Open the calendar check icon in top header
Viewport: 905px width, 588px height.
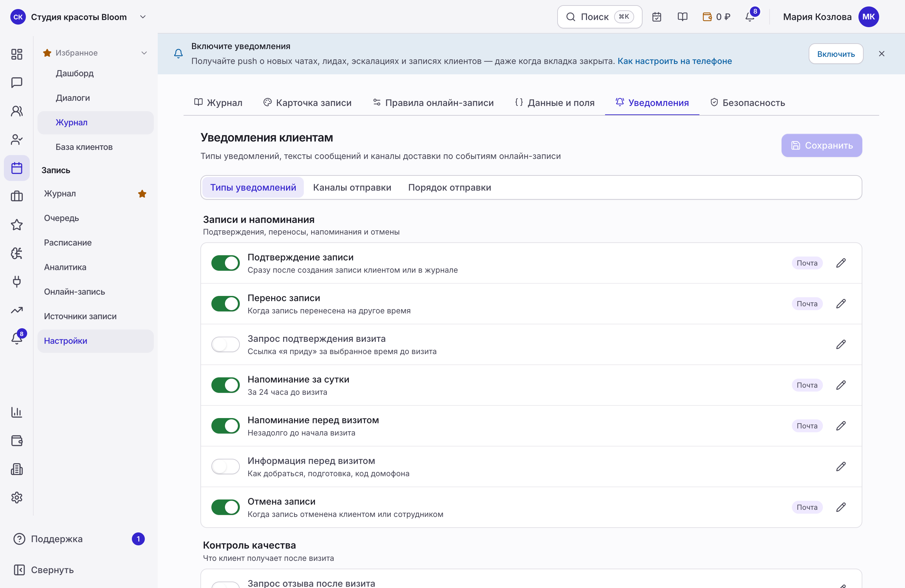(x=657, y=17)
